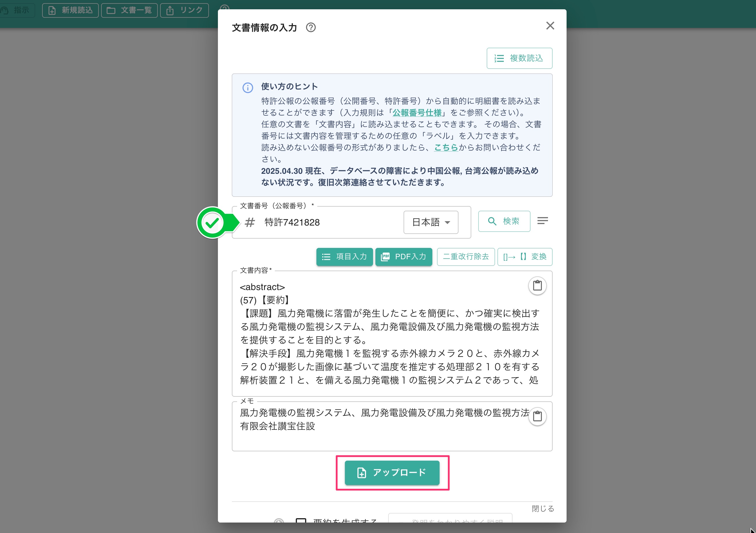
Task: Click the 項目入力 button
Action: pyautogui.click(x=344, y=257)
